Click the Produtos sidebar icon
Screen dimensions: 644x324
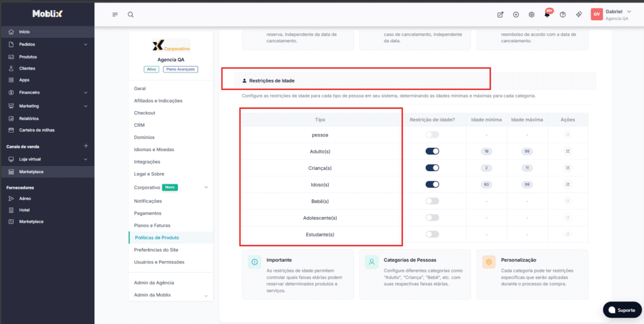11,57
